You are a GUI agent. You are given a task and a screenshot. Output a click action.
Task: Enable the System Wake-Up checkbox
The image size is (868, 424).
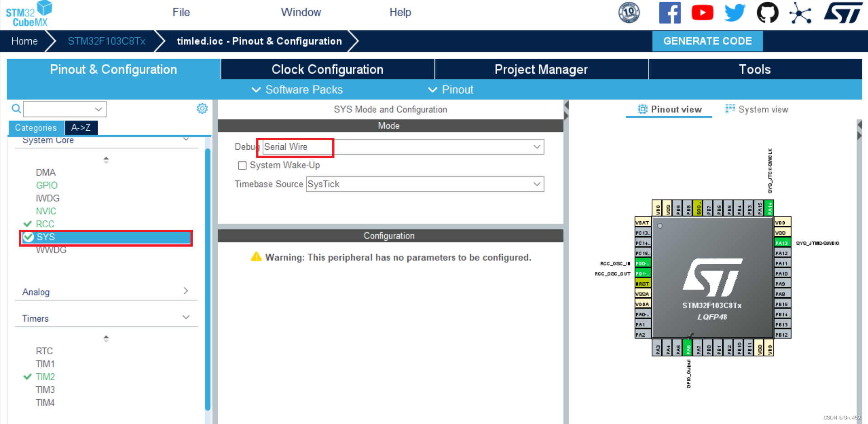[x=242, y=166]
